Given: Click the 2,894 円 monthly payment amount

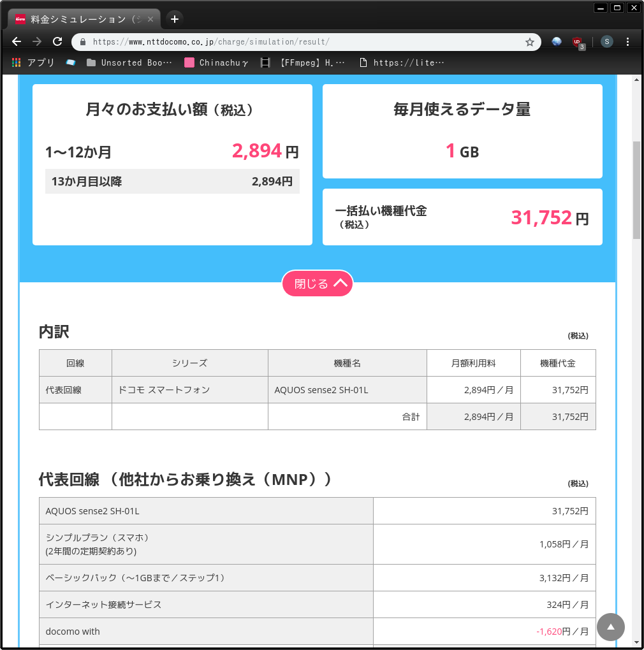Looking at the screenshot, I should click(x=265, y=151).
